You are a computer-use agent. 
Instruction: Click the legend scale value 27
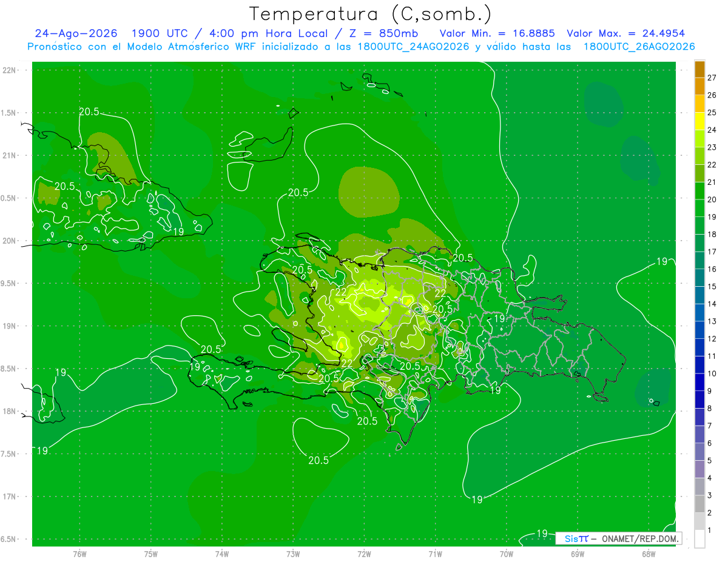[712, 78]
